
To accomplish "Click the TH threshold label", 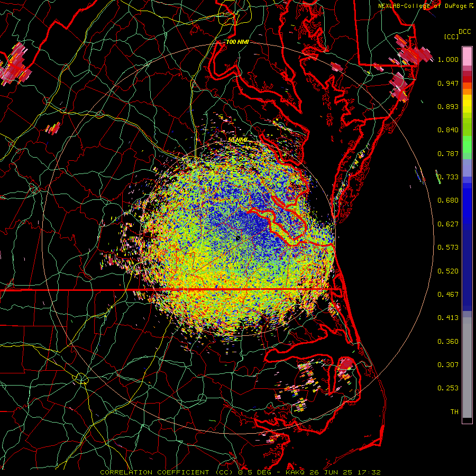I will pyautogui.click(x=454, y=412).
